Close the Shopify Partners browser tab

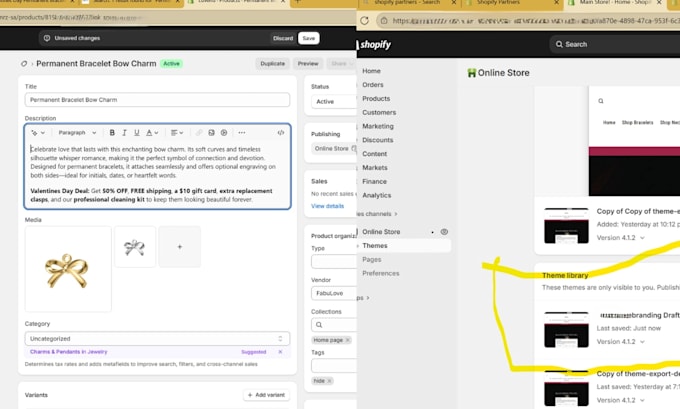(x=556, y=3)
